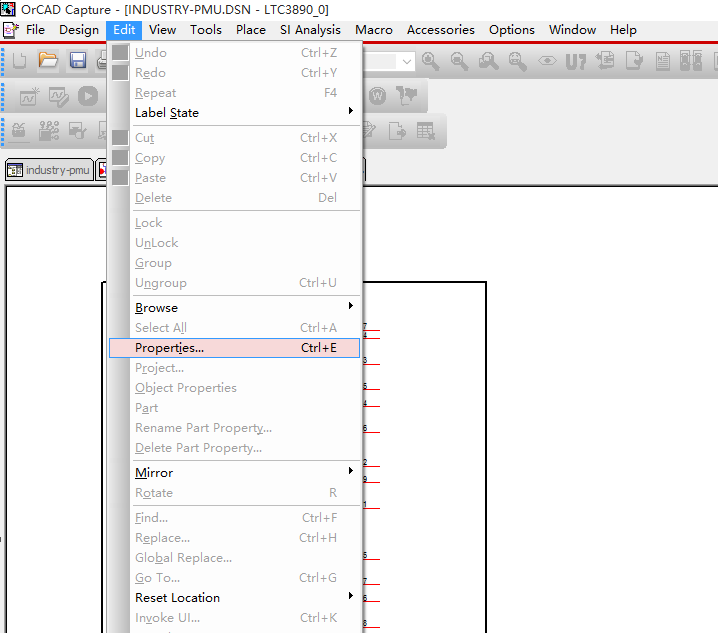Image resolution: width=718 pixels, height=633 pixels.
Task: Click the Back Annotate icon
Action: click(x=605, y=60)
